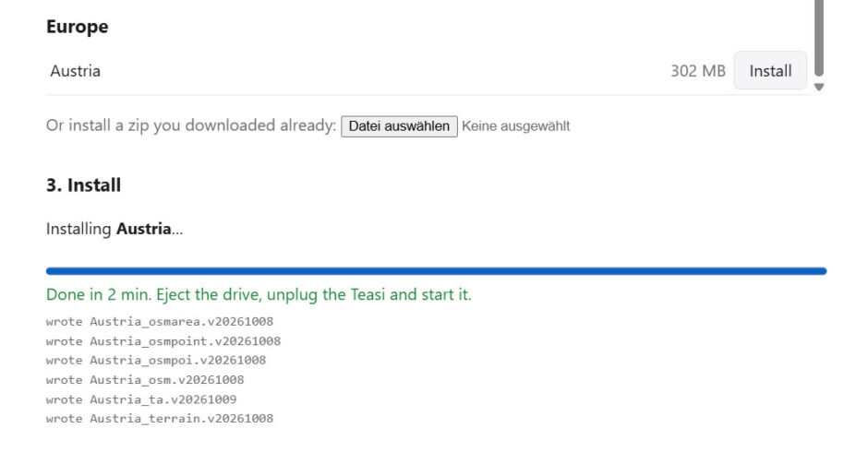
Task: Click 'Keine ausgewählt' file status text
Action: click(x=516, y=126)
